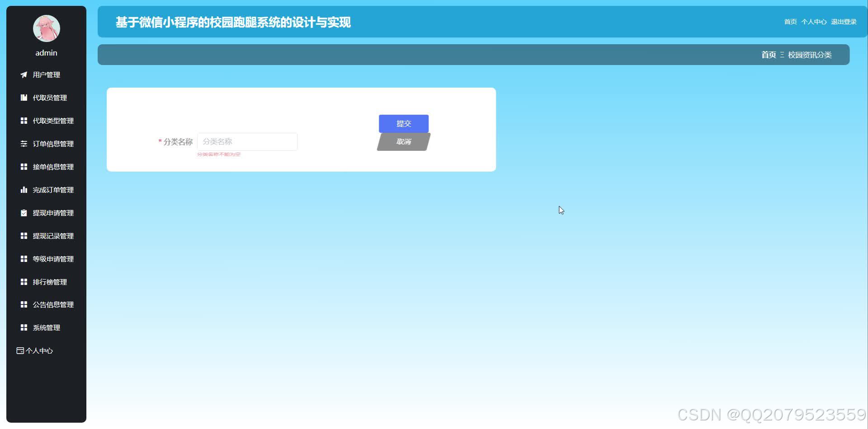Open 等级申请管理 from the sidebar
This screenshot has height=429, width=868.
pyautogui.click(x=53, y=259)
